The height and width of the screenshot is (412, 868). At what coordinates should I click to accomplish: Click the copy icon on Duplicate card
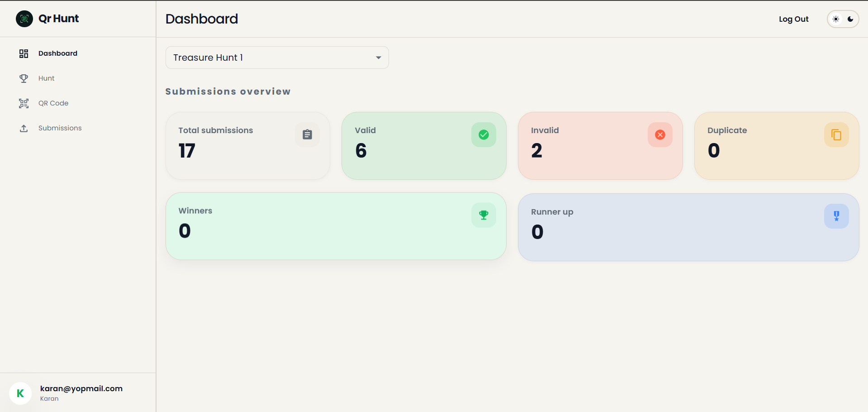pos(836,134)
